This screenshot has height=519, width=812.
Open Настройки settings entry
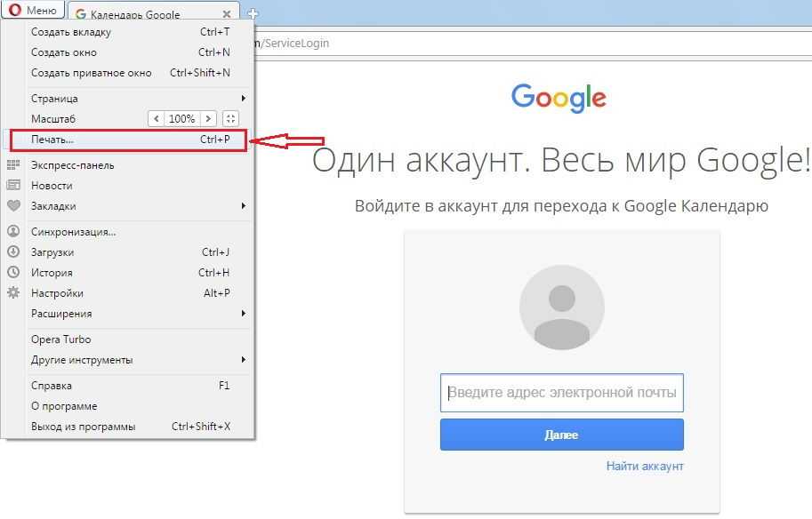57,293
